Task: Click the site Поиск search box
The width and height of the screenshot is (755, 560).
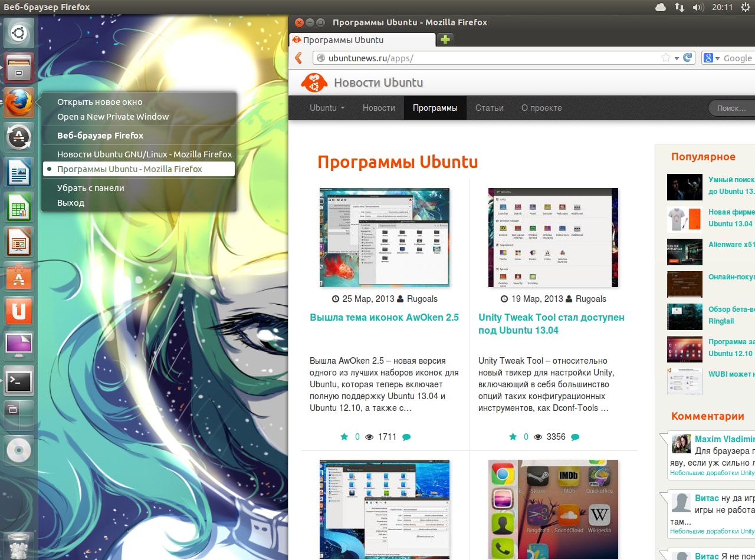Action: click(733, 108)
